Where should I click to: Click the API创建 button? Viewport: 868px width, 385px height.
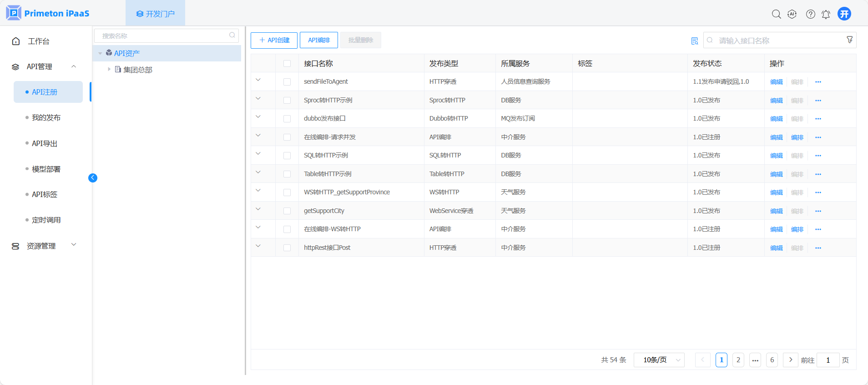[x=274, y=40]
